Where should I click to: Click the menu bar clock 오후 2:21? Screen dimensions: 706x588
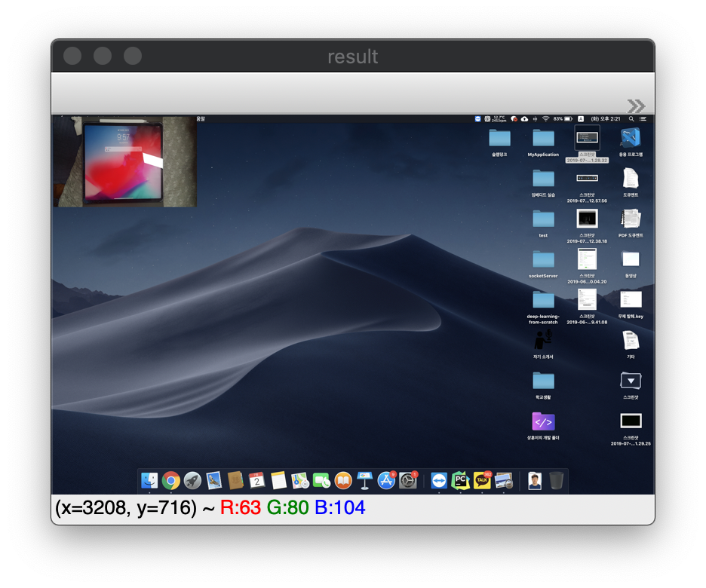coord(606,119)
